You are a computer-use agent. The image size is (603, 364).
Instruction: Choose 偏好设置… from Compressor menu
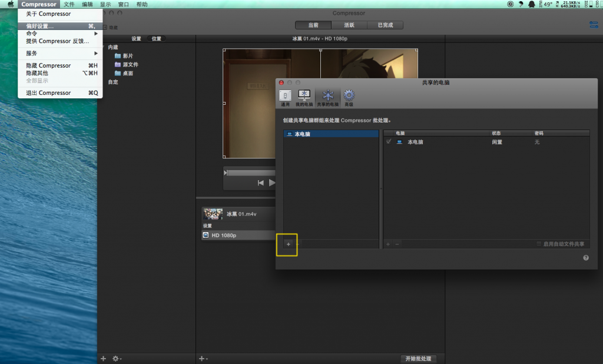40,26
